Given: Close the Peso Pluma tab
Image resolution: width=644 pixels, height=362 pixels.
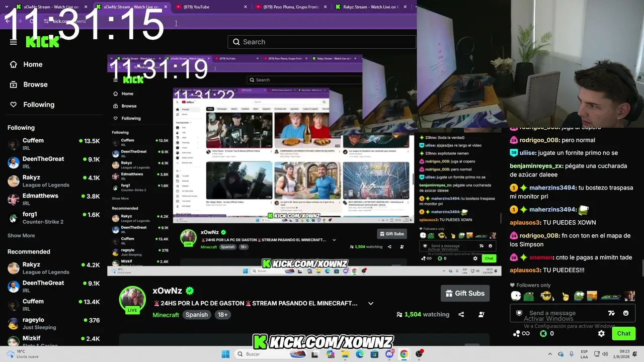Looking at the screenshot, I should click(325, 7).
